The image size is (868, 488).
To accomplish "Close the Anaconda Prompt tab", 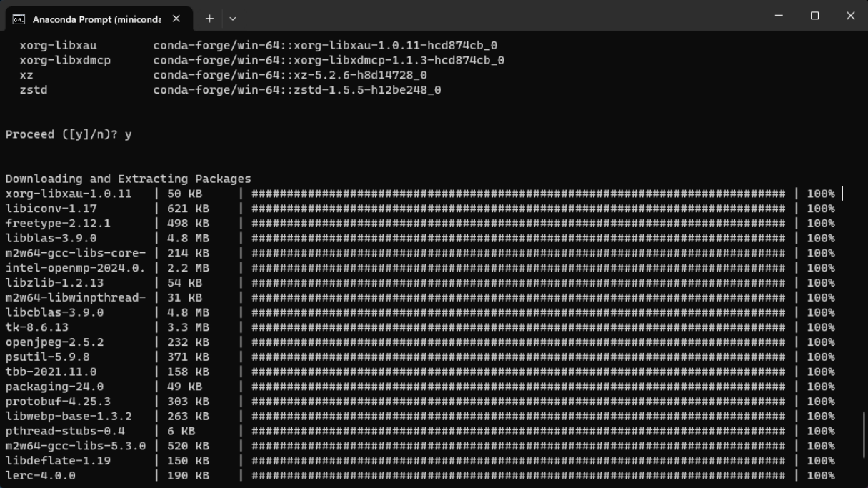I will (x=177, y=19).
